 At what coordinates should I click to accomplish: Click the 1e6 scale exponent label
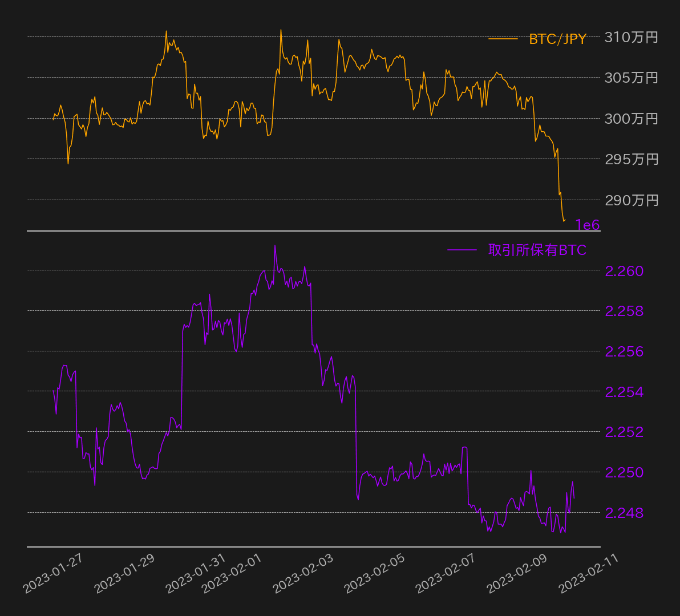[x=587, y=225]
